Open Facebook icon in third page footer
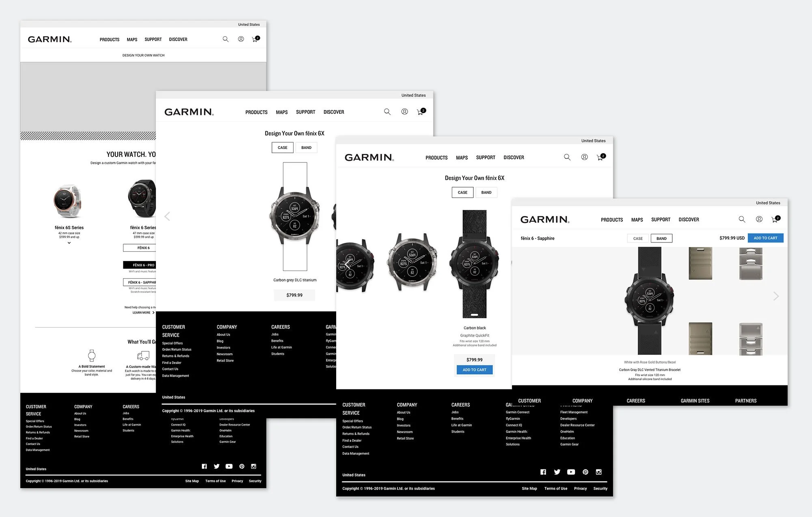The image size is (812, 517). click(x=543, y=472)
